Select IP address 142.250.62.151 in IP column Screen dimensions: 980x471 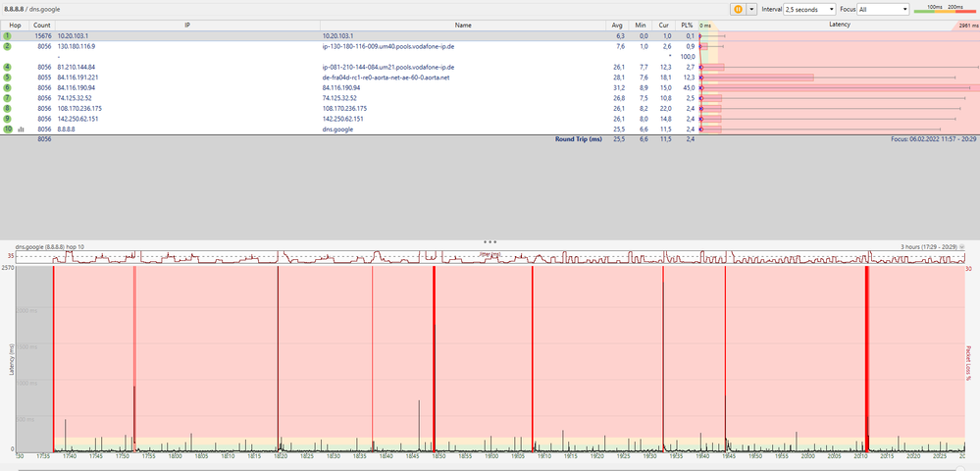coord(78,119)
